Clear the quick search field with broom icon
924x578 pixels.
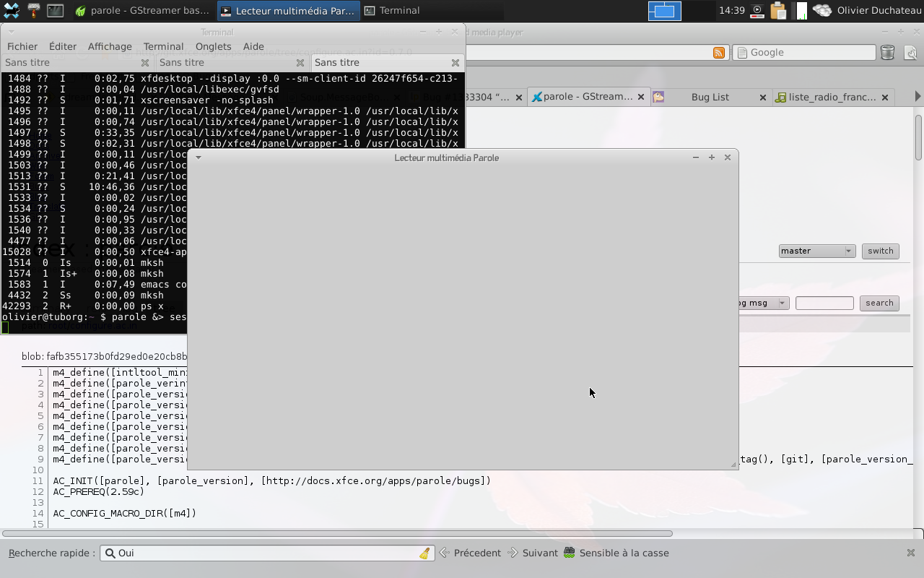(x=424, y=553)
